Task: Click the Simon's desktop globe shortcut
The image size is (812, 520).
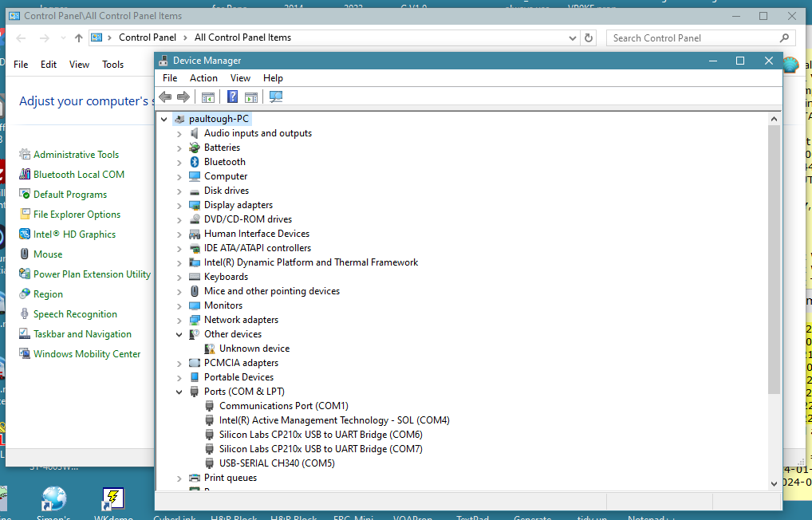Action: (54, 499)
